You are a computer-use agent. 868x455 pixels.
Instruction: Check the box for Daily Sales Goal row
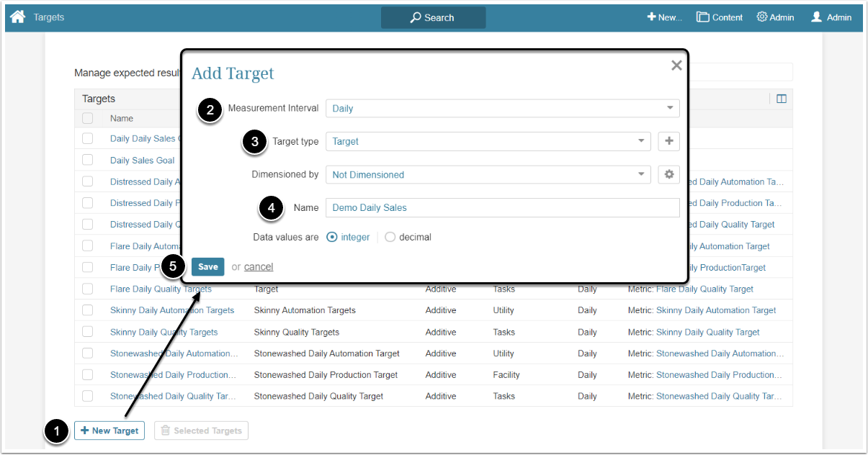pyautogui.click(x=87, y=160)
